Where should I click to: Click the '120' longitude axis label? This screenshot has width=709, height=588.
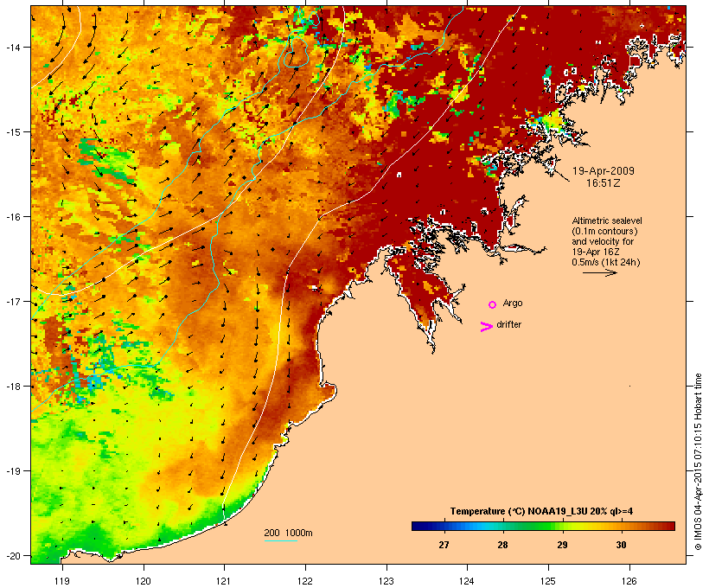(144, 581)
